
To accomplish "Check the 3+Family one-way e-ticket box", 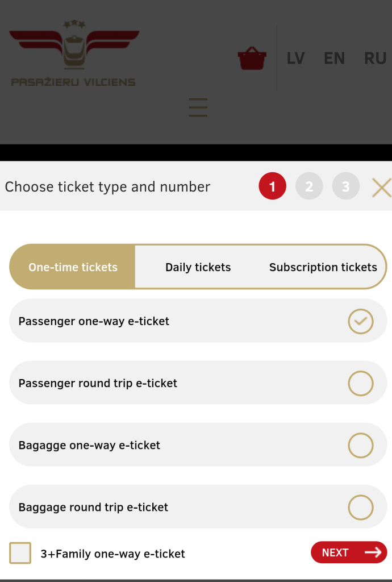I will 20,553.
